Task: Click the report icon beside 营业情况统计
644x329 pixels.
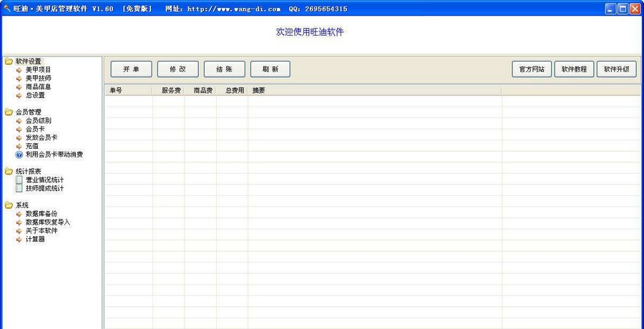Action: pyautogui.click(x=19, y=180)
